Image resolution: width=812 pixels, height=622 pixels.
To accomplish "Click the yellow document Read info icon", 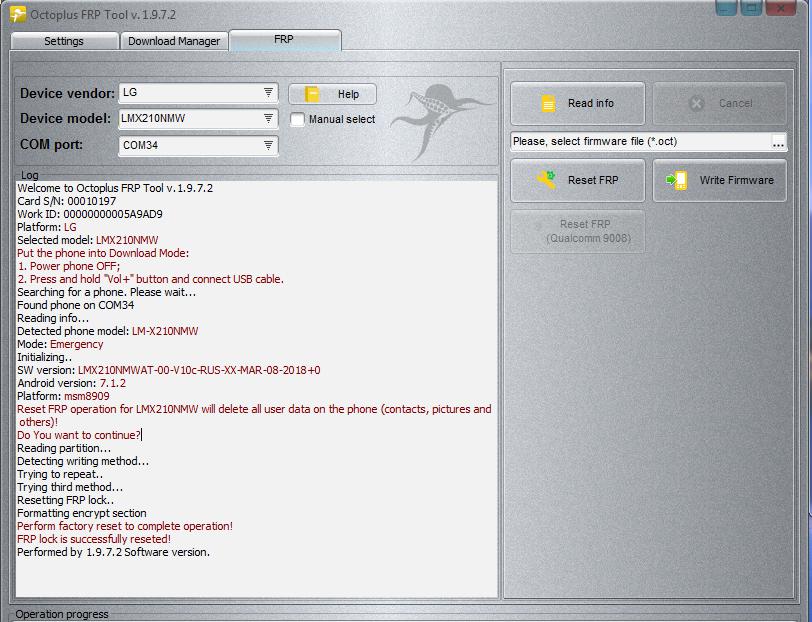I will coord(548,104).
